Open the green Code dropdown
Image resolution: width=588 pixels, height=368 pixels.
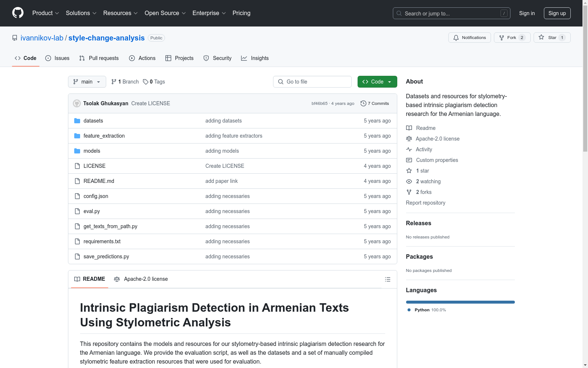(x=377, y=82)
